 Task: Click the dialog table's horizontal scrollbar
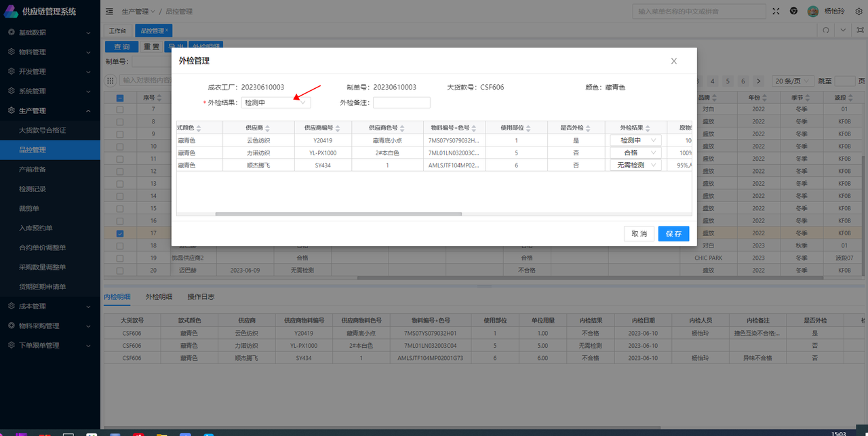coord(338,214)
